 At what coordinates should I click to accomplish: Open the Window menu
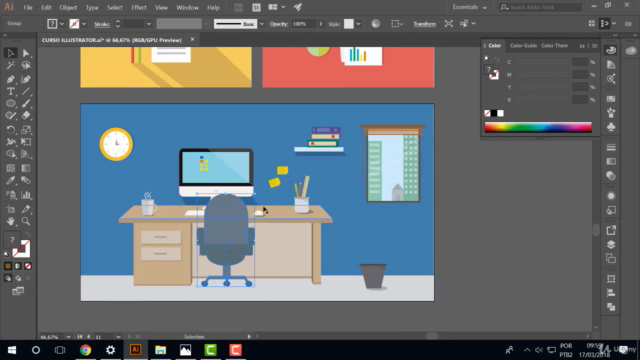(187, 7)
